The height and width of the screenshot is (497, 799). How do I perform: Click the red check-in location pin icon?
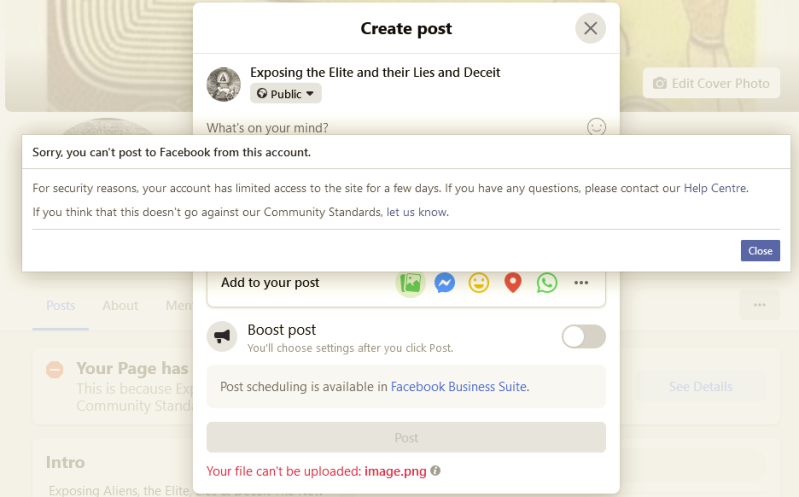point(513,283)
